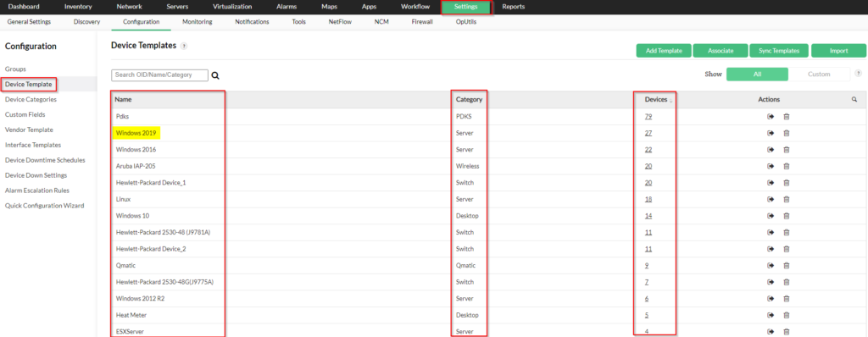Open Custom Fields in the sidebar
The height and width of the screenshot is (337, 868).
[25, 114]
